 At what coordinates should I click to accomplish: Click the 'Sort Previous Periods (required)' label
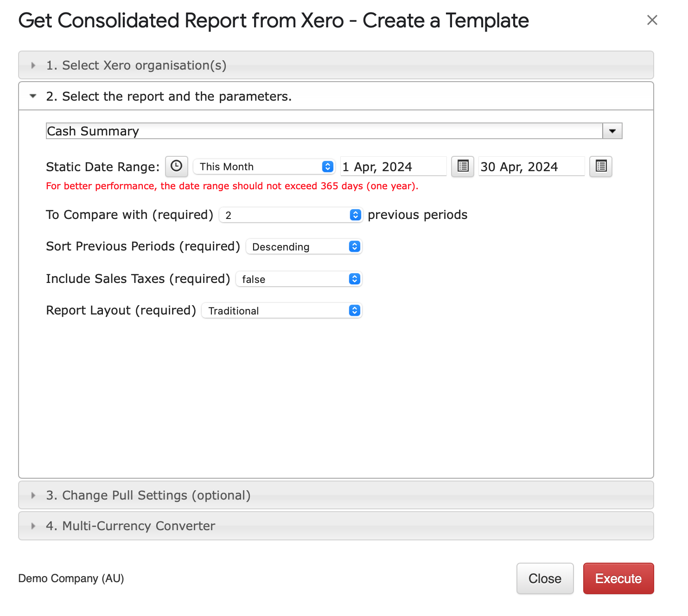[x=143, y=246]
